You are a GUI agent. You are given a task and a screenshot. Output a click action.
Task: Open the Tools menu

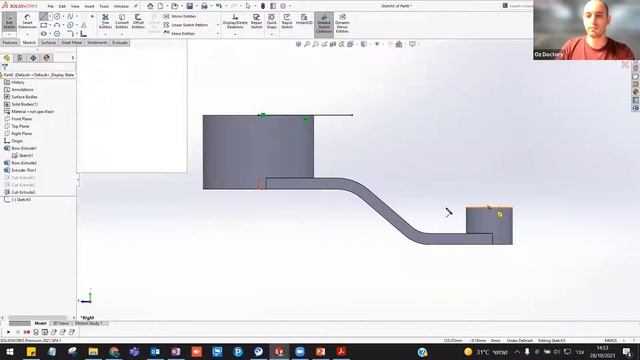pyautogui.click(x=104, y=6)
